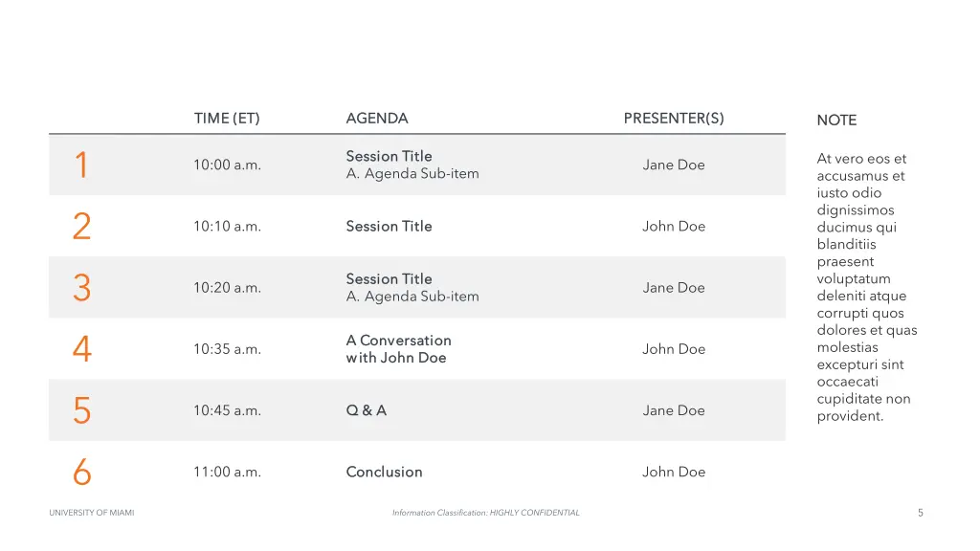Click the 10:00 a.m. time cell
Screen dimensions: 980x551
point(228,165)
